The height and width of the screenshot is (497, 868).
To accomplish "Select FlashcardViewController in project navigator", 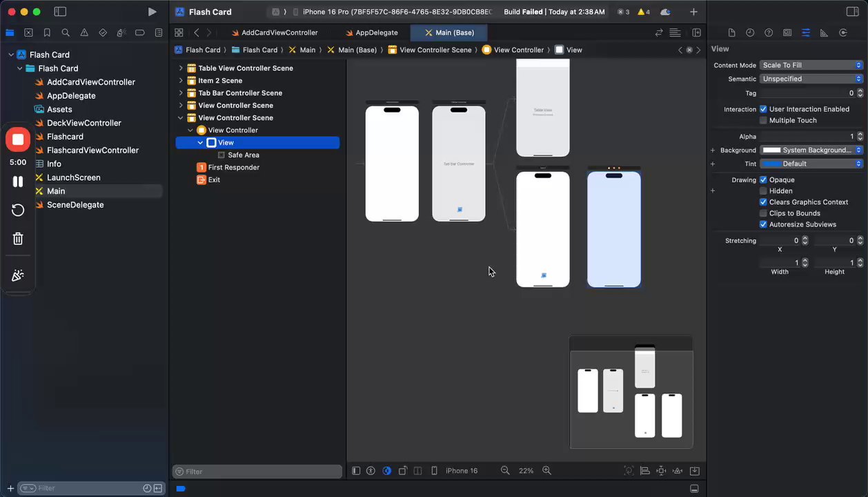I will 92,150.
